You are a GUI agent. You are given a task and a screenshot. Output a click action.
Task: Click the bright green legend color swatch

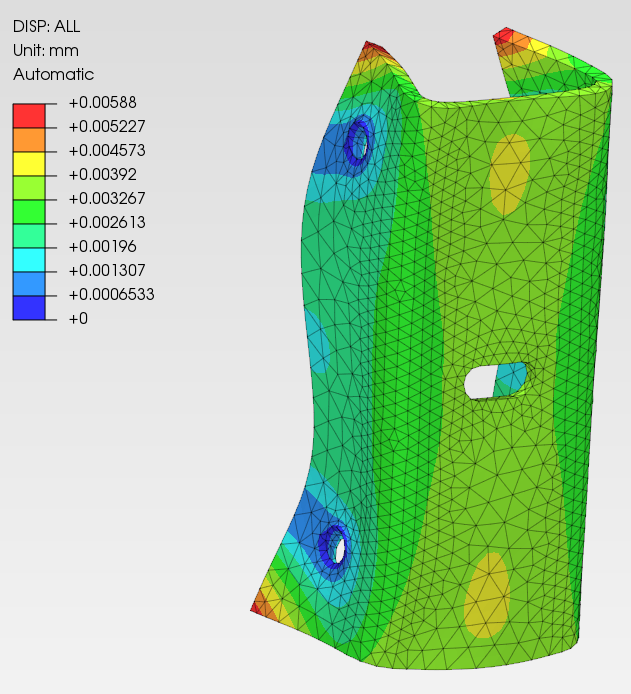(x=29, y=212)
